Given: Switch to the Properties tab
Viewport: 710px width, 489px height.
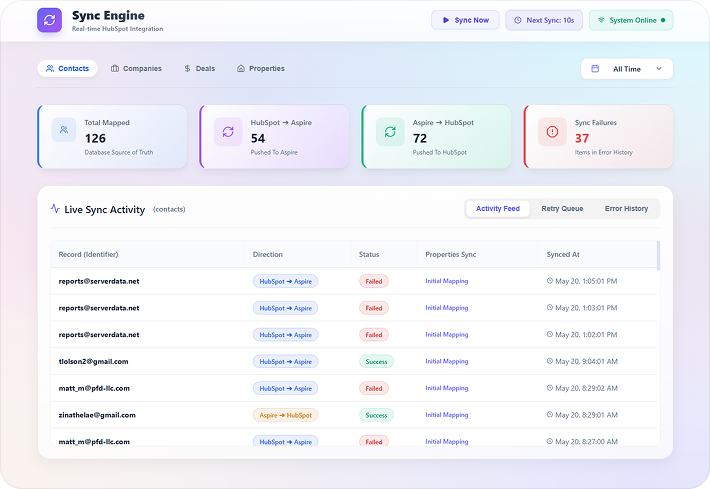Looking at the screenshot, I should 261,69.
